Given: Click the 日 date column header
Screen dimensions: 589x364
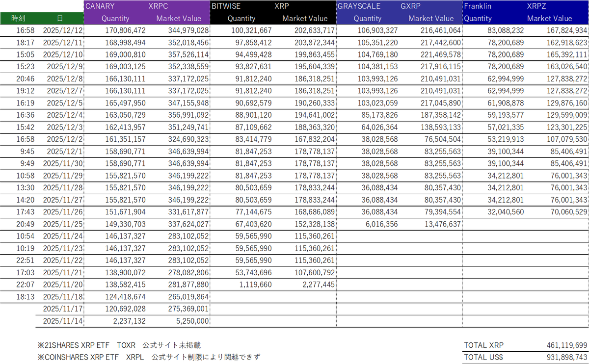Looking at the screenshot, I should pos(59,18).
